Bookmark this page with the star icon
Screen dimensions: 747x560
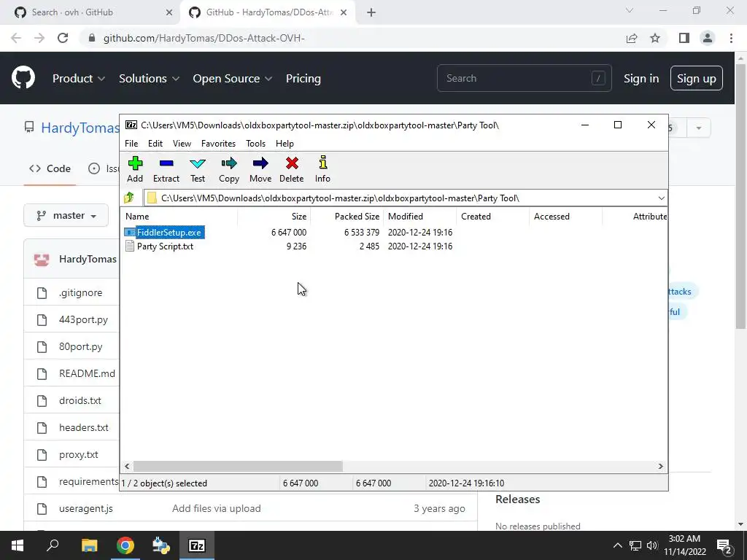point(655,38)
